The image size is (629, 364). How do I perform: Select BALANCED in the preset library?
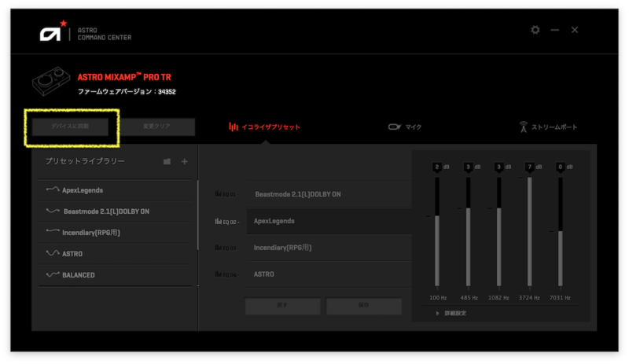pos(115,275)
